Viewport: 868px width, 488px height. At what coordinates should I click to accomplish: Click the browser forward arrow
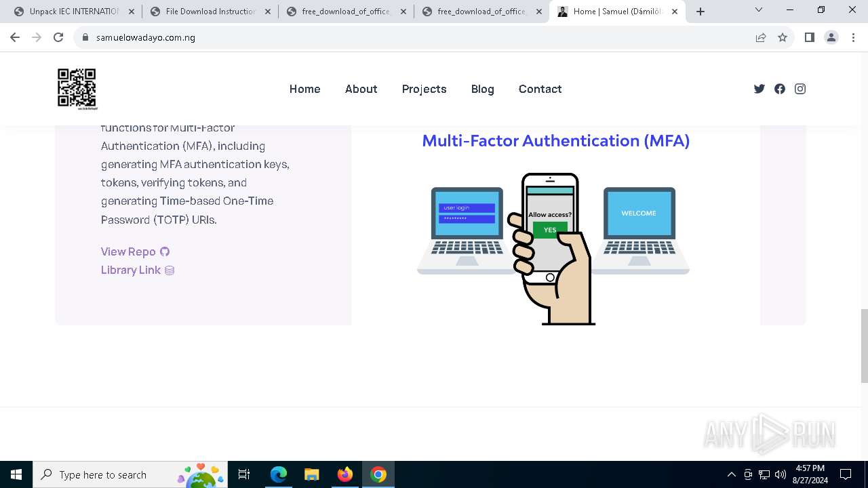click(x=37, y=37)
